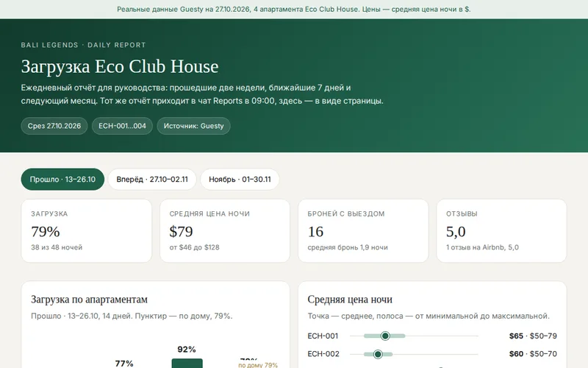Screen dimensions: 588x368
Task: Open the Броней с выездом card
Action: [x=363, y=230]
